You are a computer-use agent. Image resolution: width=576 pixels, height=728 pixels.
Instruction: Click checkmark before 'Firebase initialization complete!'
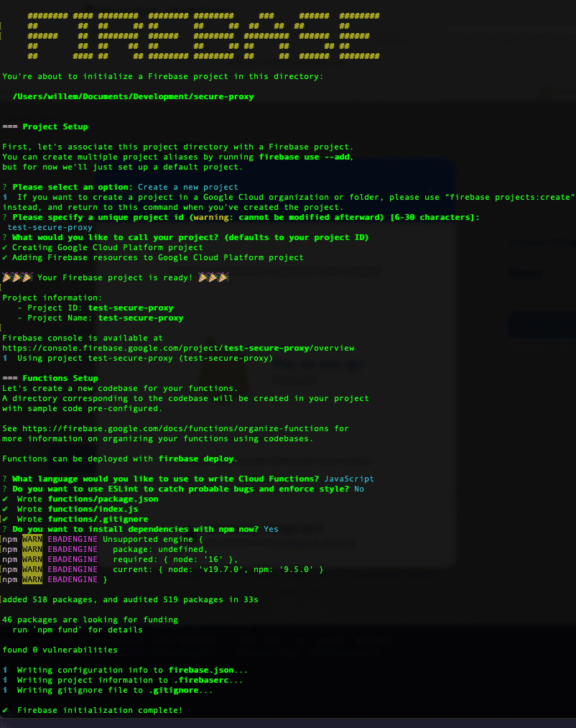pos(5,710)
